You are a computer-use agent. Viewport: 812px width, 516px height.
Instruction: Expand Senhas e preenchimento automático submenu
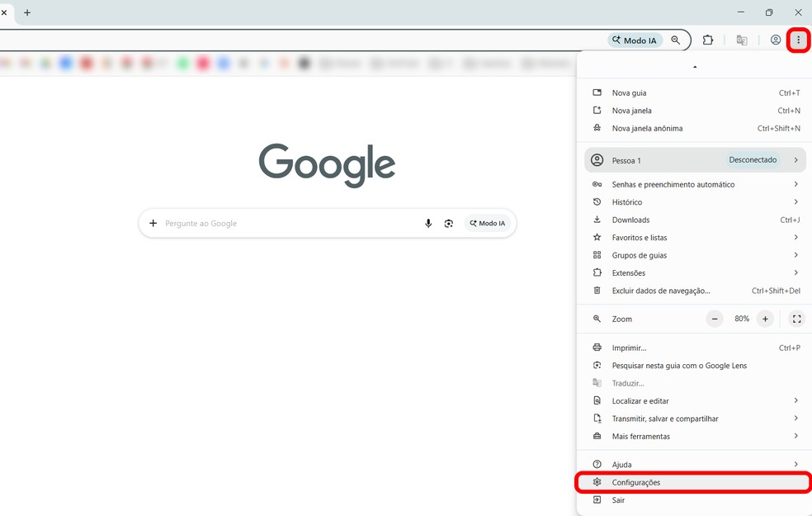(x=695, y=184)
